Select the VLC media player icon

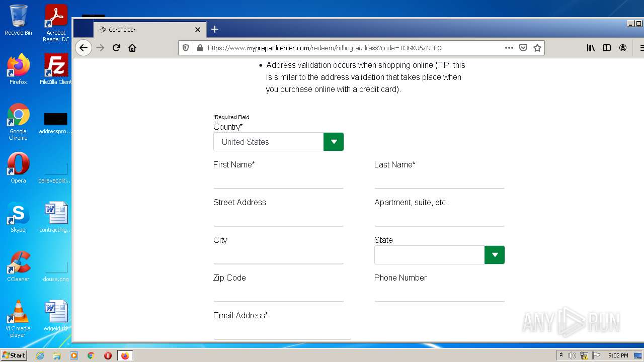[x=18, y=319]
